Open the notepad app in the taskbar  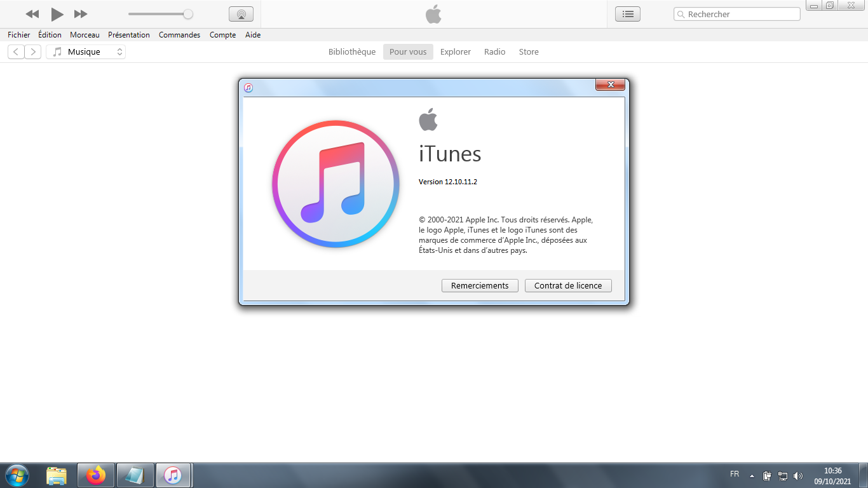[x=135, y=475]
